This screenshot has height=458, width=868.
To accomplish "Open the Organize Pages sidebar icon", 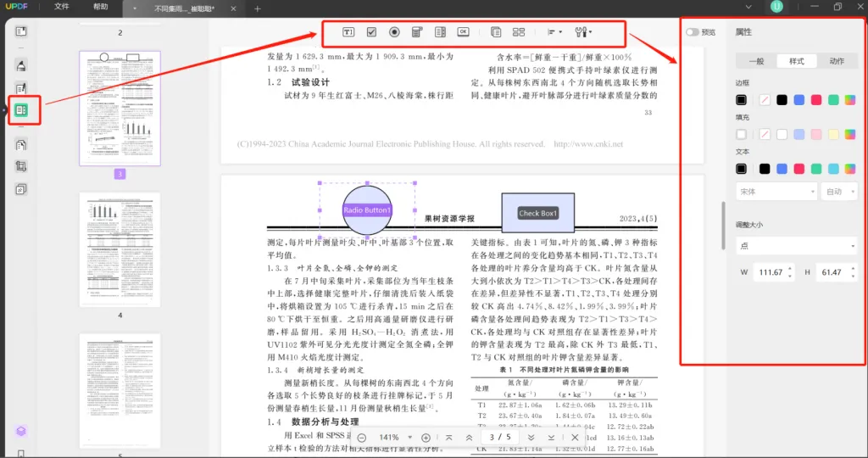I will (x=21, y=145).
